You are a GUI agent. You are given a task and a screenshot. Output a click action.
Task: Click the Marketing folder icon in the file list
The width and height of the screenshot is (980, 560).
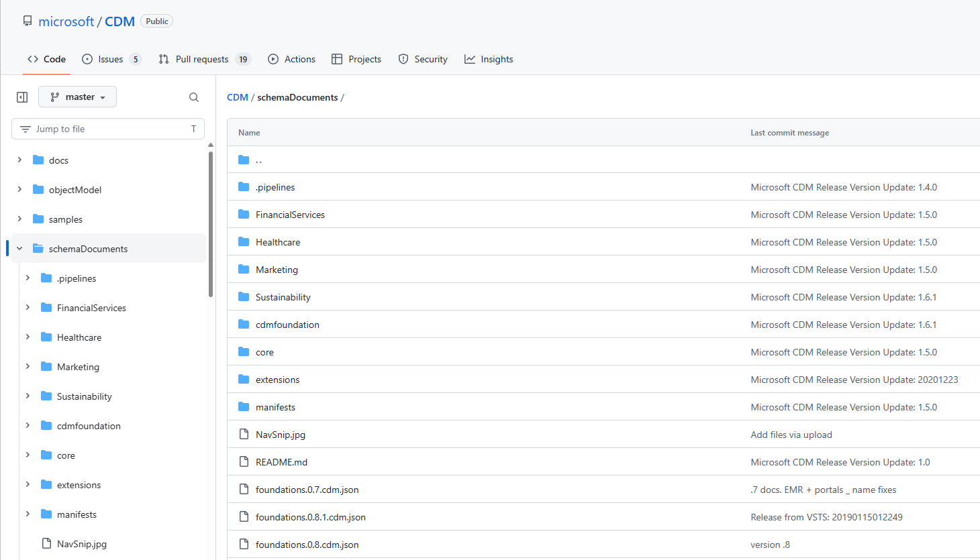244,270
